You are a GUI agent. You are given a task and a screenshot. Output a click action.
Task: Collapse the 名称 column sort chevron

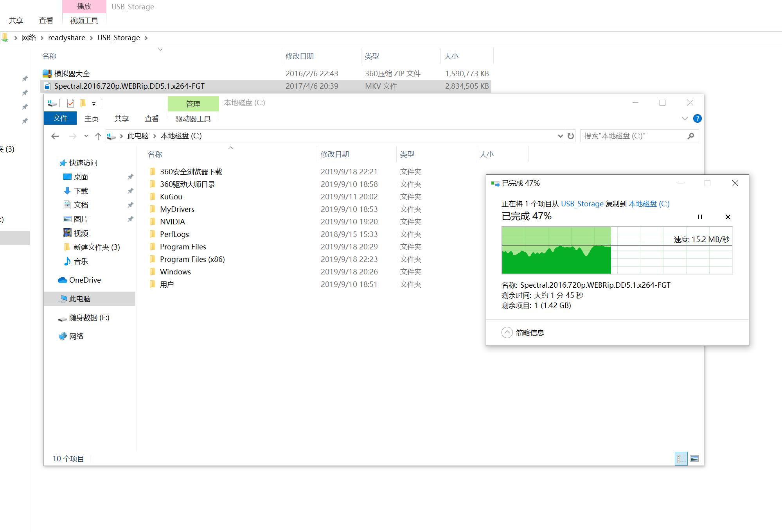click(x=231, y=149)
